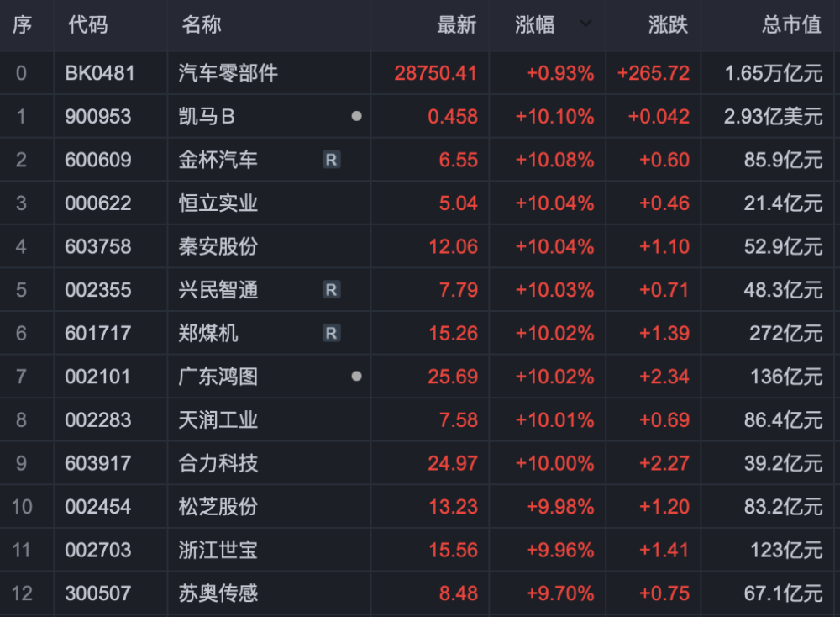Open stock 天润工业

click(x=218, y=420)
